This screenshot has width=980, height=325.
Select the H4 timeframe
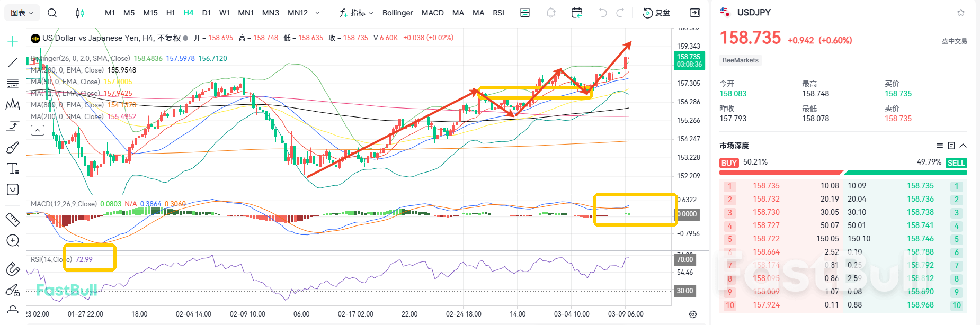click(189, 13)
